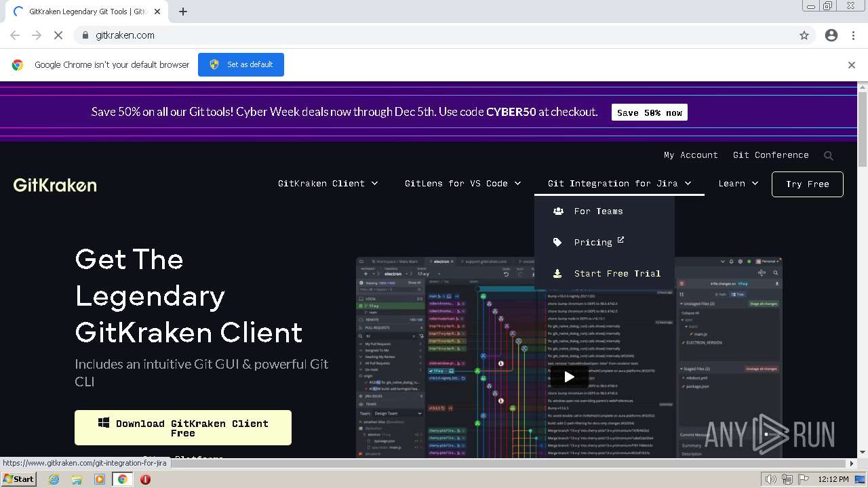Screen dimensions: 868x488
Task: Open the Windows Start menu
Action: tap(18, 479)
